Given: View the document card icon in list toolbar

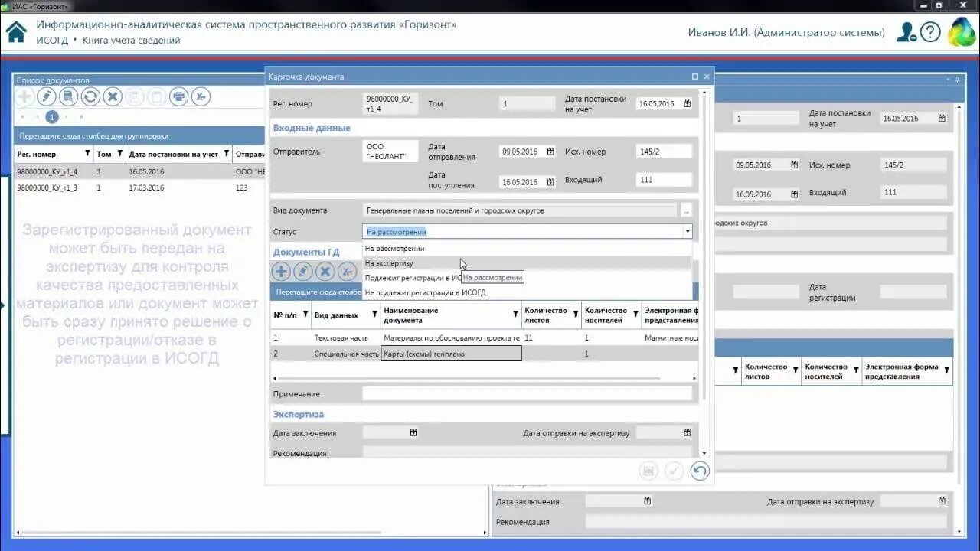Looking at the screenshot, I should click(68, 96).
